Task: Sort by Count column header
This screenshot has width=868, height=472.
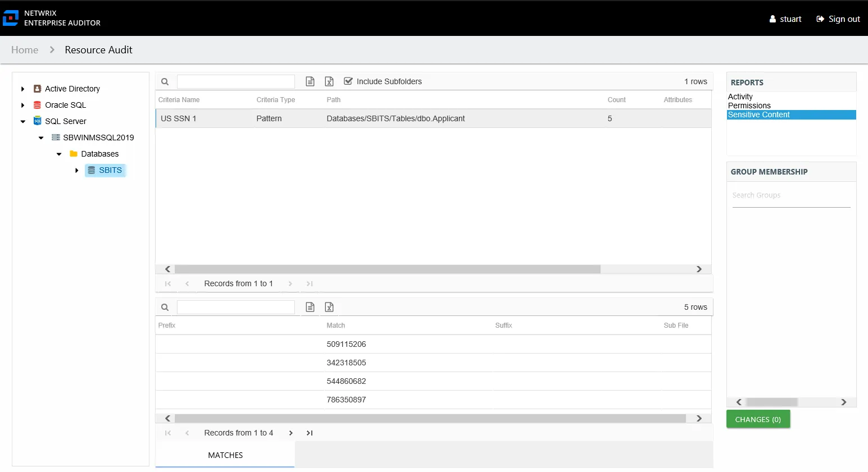Action: pyautogui.click(x=616, y=100)
